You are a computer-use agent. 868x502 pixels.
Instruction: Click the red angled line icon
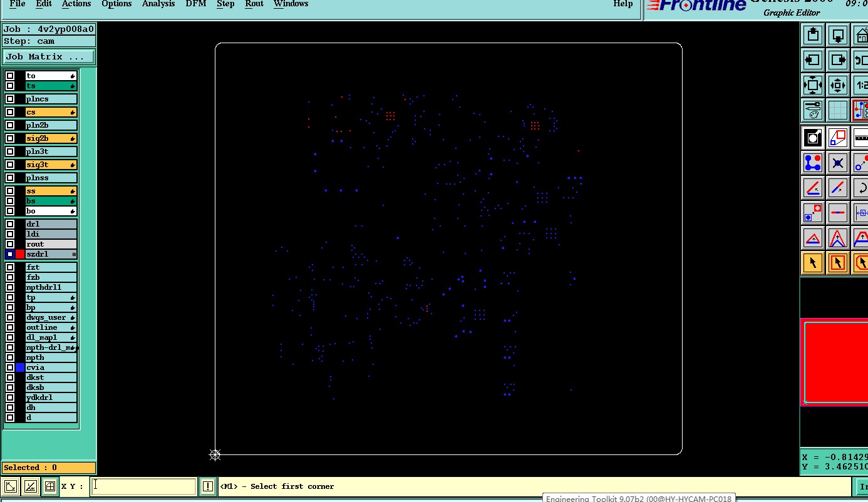point(813,188)
